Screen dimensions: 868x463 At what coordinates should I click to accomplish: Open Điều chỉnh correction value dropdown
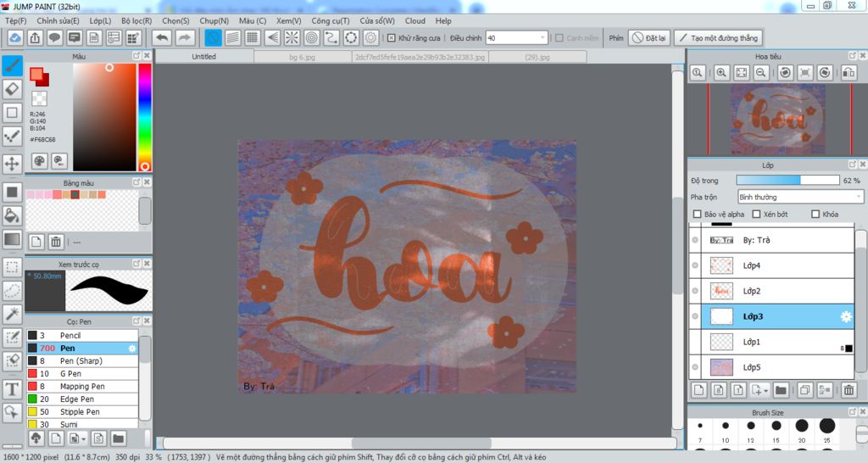516,37
